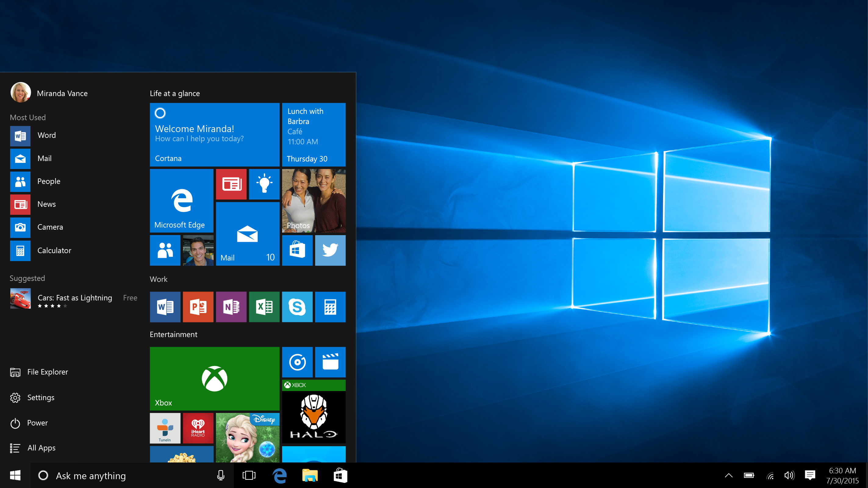This screenshot has width=868, height=488.
Task: Open Excel tile in Work section
Action: 264,306
